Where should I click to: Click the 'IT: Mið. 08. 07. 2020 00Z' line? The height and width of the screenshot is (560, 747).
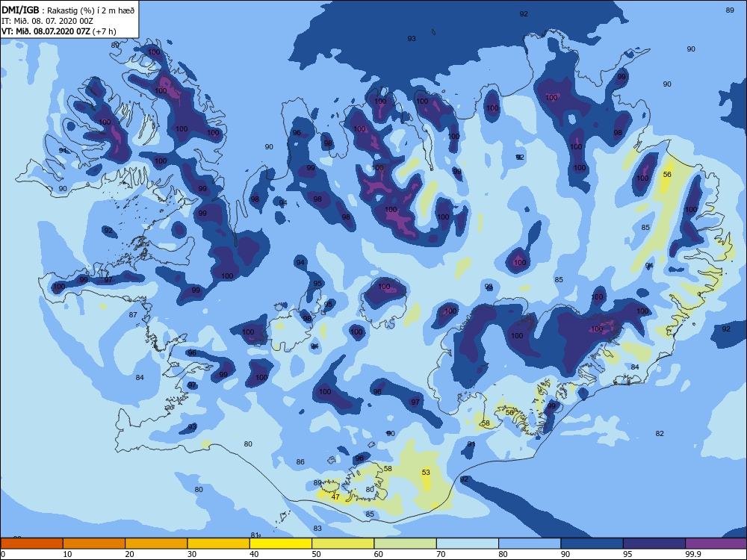[46, 21]
